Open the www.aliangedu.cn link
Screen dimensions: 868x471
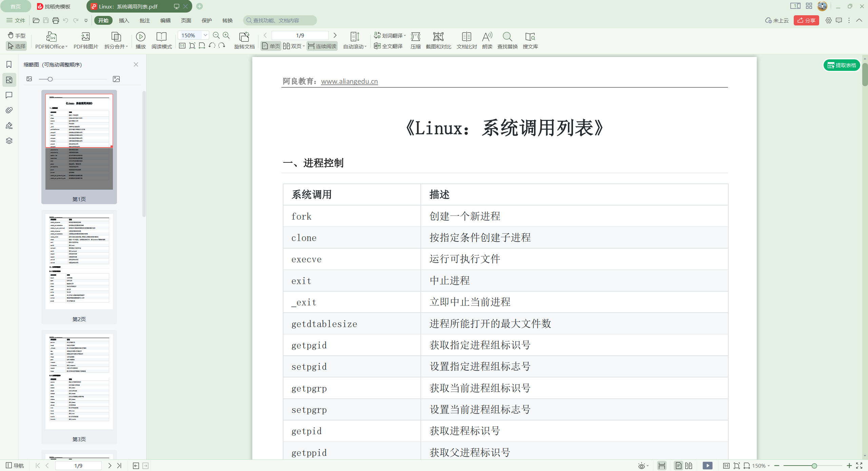coord(349,81)
